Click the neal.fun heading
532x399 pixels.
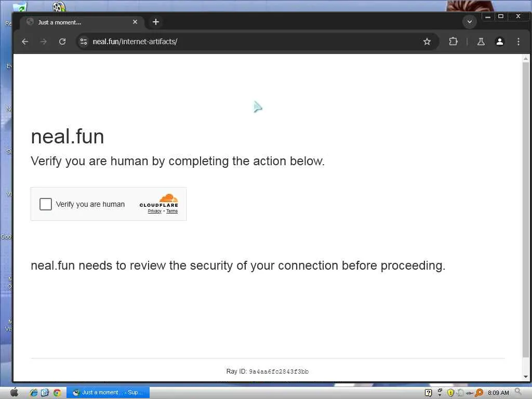click(x=67, y=137)
